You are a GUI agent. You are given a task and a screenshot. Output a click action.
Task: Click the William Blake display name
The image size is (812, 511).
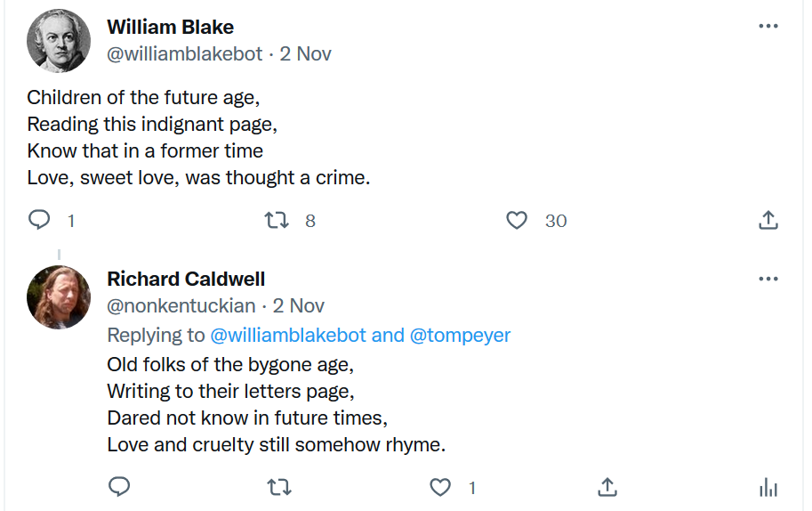point(170,27)
